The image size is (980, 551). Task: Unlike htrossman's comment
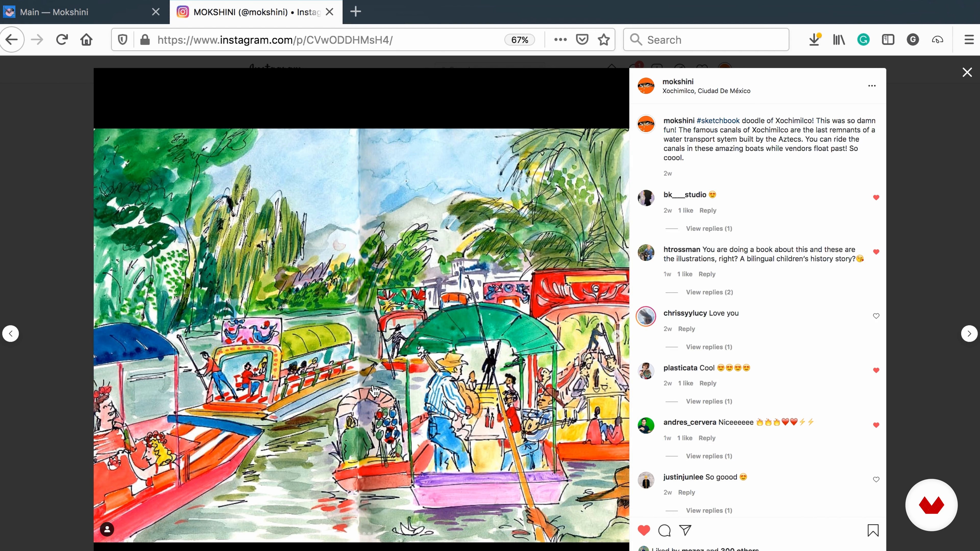click(876, 252)
